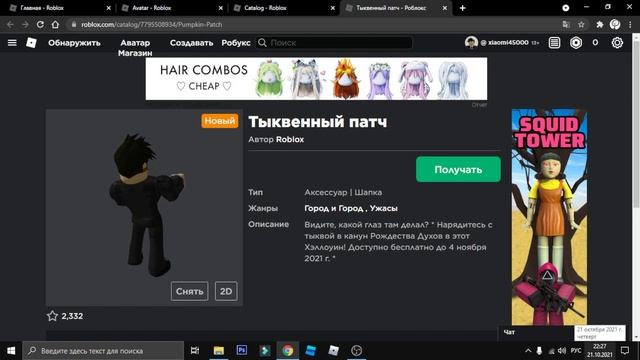This screenshot has height=360, width=640.
Task: Open File Explorer from the taskbar
Action: tap(219, 350)
